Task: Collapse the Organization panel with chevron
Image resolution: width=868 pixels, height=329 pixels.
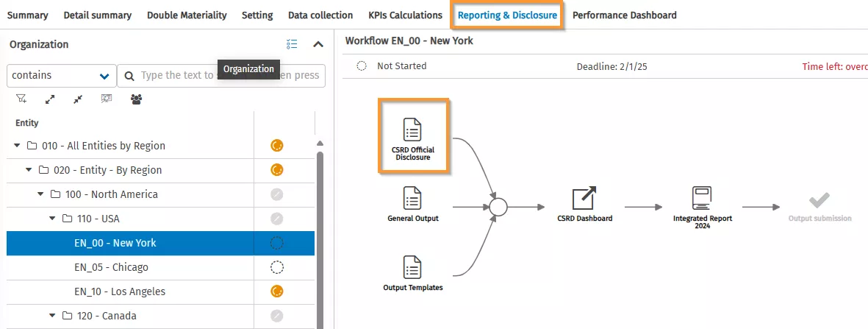Action: 318,44
